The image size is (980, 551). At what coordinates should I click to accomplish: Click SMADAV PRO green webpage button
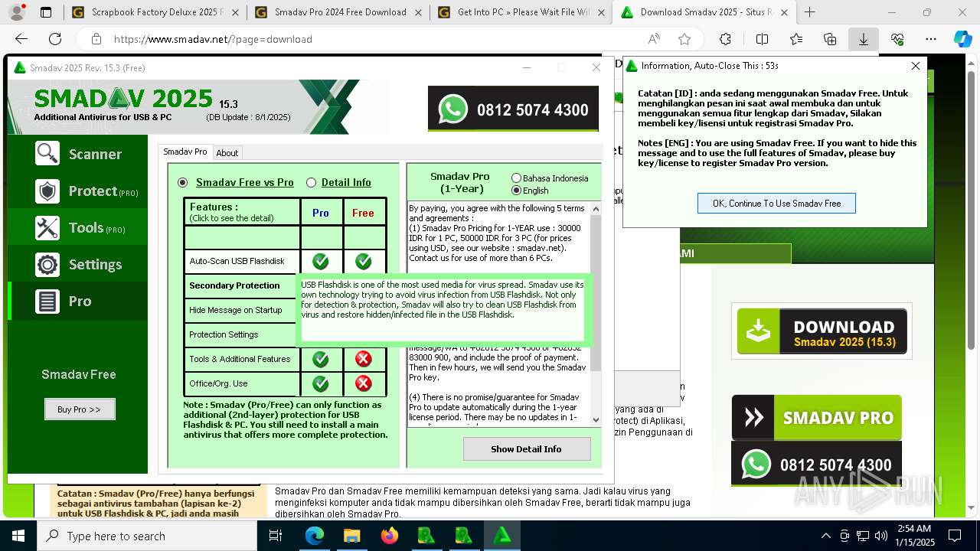coord(817,418)
